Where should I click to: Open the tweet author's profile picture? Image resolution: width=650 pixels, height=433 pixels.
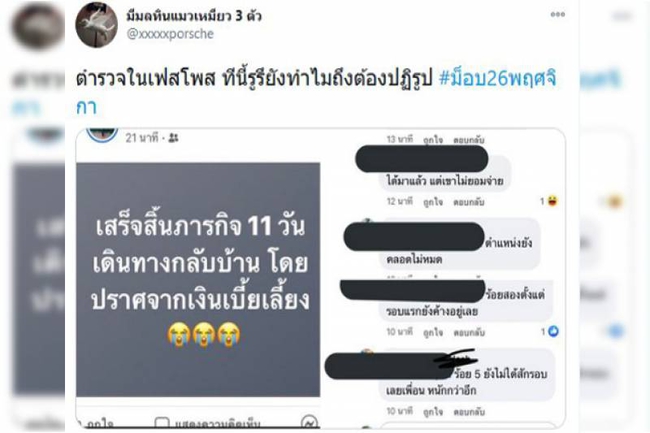[96, 25]
